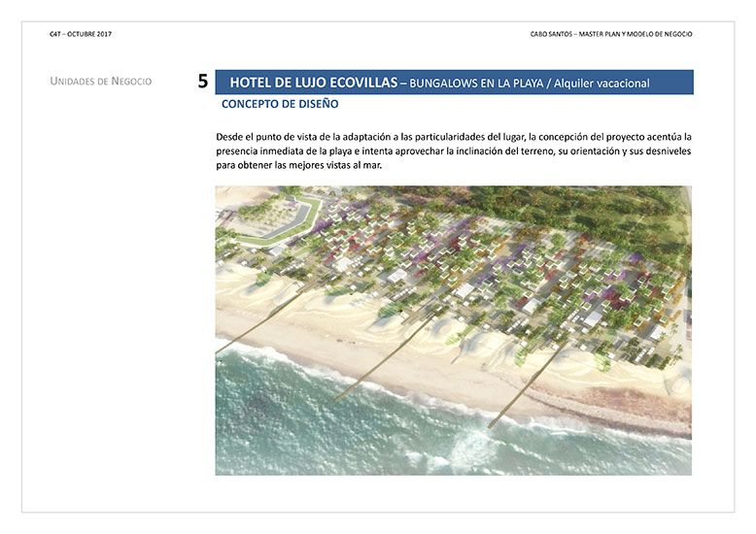The image size is (756, 534).
Task: Click the middle pier extending into the sea
Action: pos(374,364)
